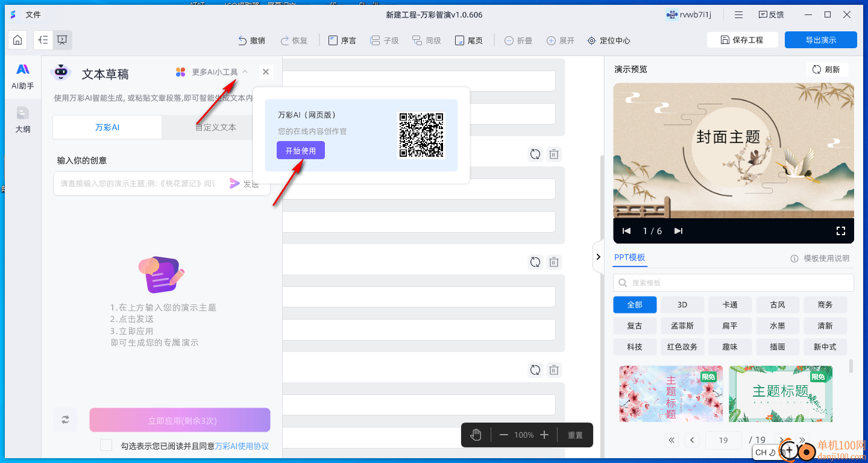Screen dimensions: 868x463
Task: Open 模板使用说明 help info
Action: 820,258
